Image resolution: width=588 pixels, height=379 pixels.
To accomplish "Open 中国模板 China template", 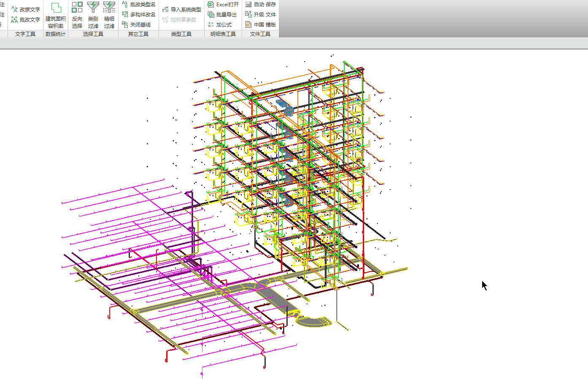I will coord(261,24).
